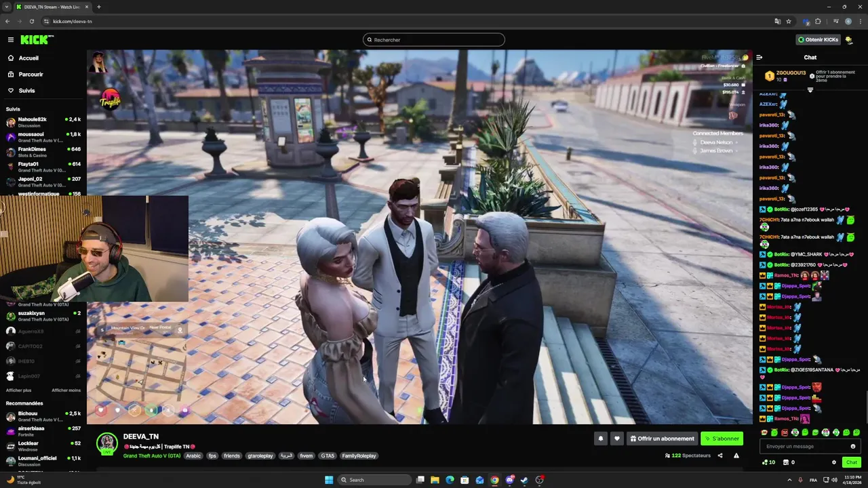Open the tab search dropdown arrow
The image size is (868, 488).
pos(7,7)
